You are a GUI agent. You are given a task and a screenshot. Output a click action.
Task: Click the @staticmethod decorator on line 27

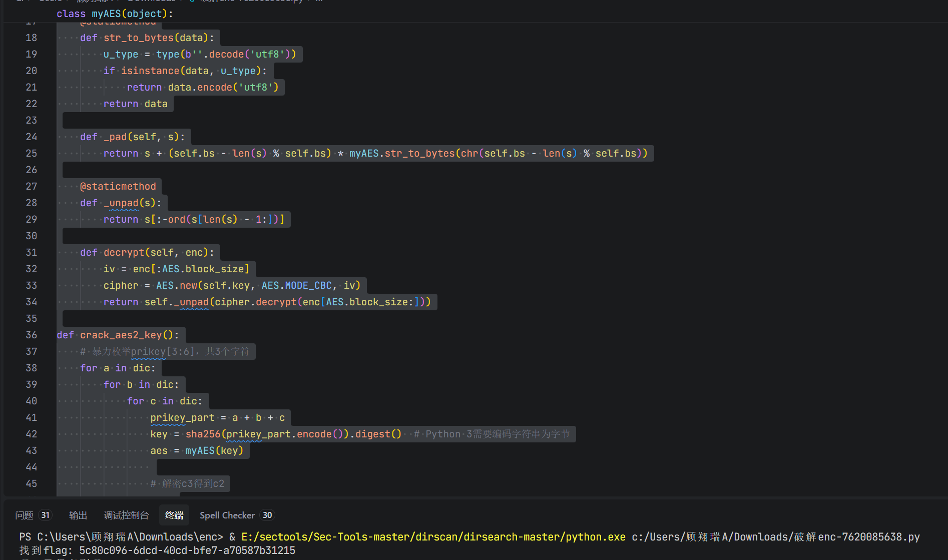(x=118, y=186)
